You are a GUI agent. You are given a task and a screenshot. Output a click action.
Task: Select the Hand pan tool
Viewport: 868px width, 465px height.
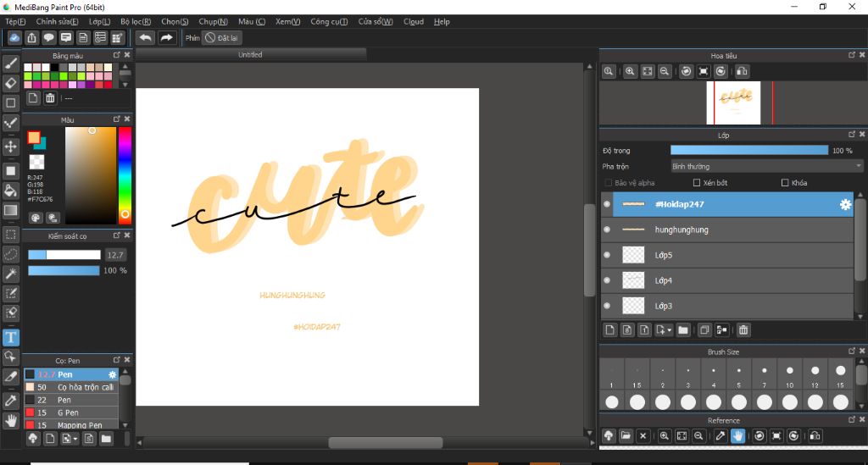[11, 420]
